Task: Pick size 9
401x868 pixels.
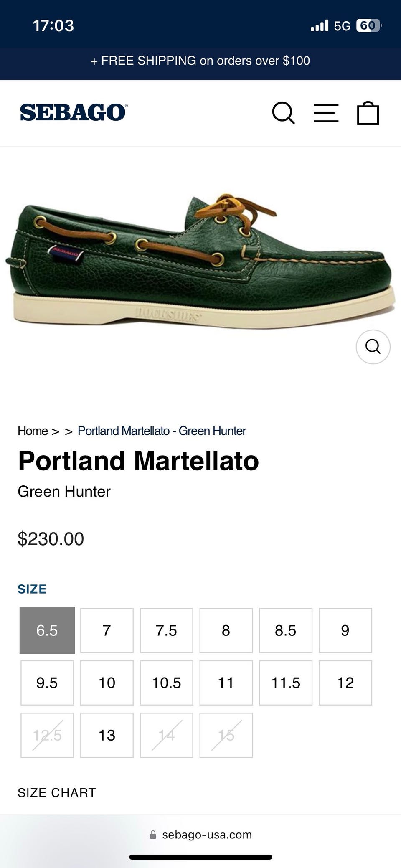Action: coord(345,630)
